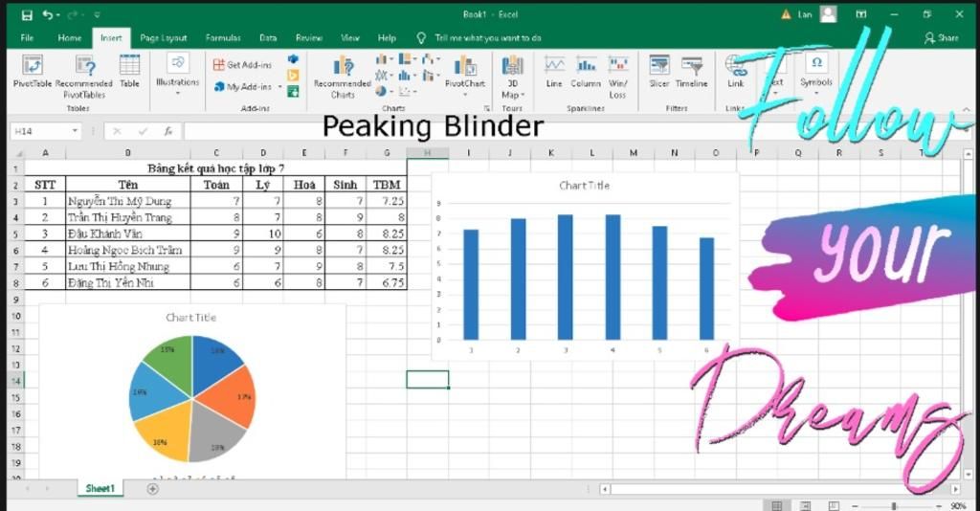Switch to the Review tab
Image resolution: width=980 pixels, height=511 pixels.
point(309,37)
